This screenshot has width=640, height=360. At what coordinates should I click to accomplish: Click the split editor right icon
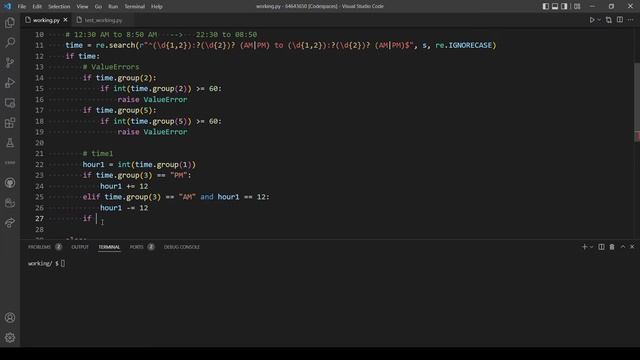click(620, 20)
